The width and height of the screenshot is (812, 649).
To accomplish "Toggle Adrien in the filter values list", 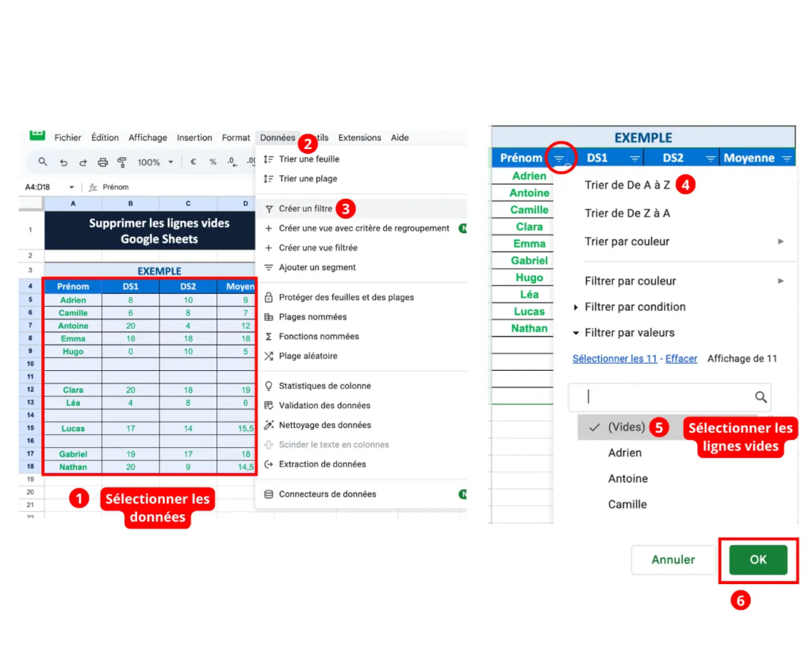I will click(625, 452).
